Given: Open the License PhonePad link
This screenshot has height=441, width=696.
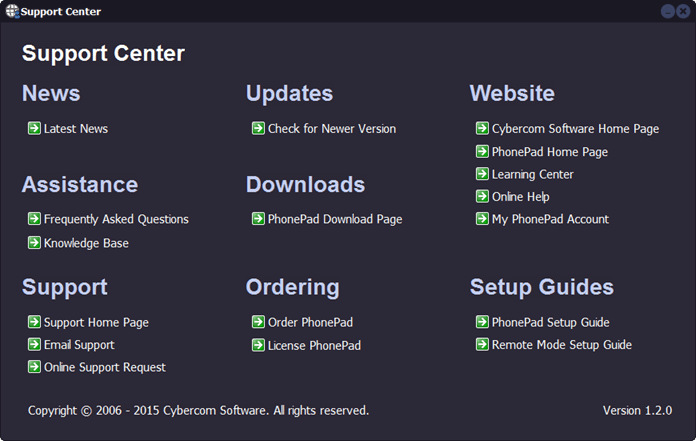Looking at the screenshot, I should pos(314,346).
